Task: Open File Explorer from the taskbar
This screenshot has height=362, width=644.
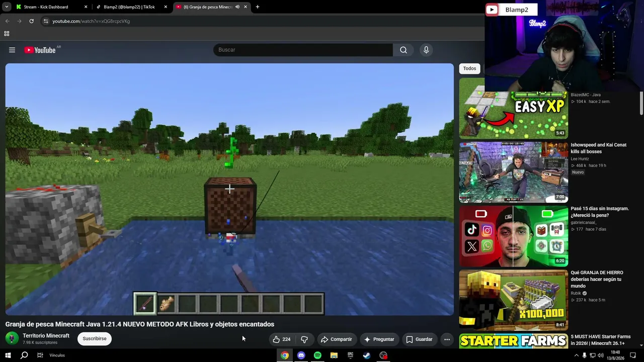Action: pyautogui.click(x=334, y=355)
